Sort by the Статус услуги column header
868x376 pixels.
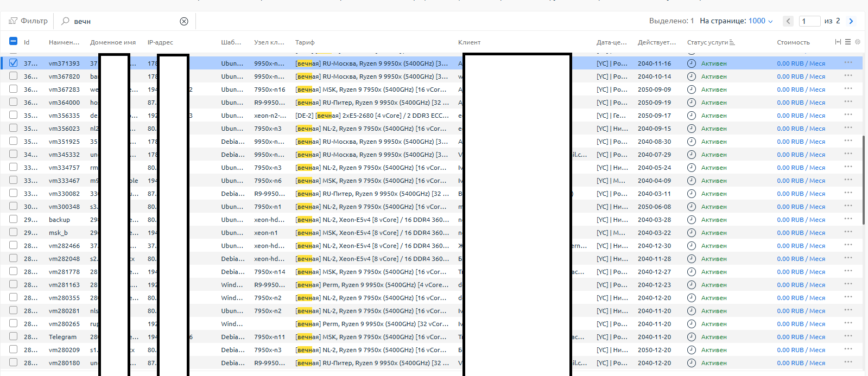707,42
